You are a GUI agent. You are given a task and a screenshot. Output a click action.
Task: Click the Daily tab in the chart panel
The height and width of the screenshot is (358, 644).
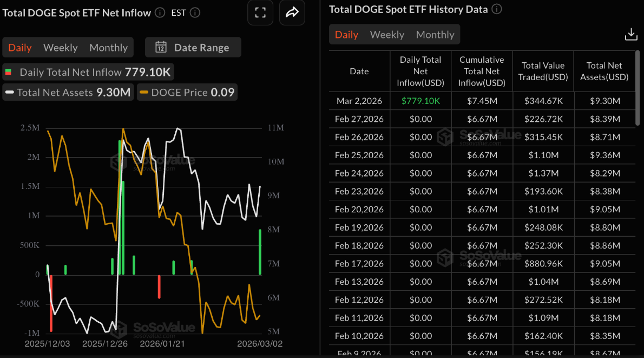pos(20,47)
